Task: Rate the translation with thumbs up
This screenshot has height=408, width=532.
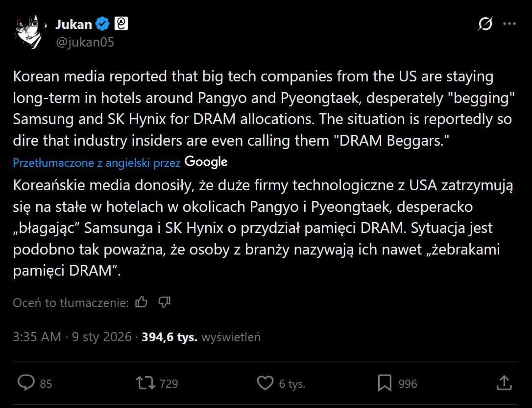Action: pyautogui.click(x=141, y=302)
